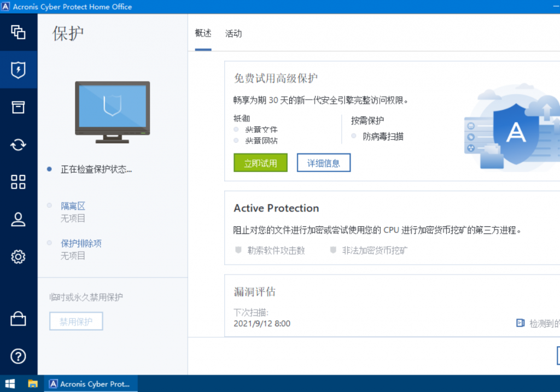
Task: Click the 检测到的 link in 漏洞评估
Action: [544, 324]
